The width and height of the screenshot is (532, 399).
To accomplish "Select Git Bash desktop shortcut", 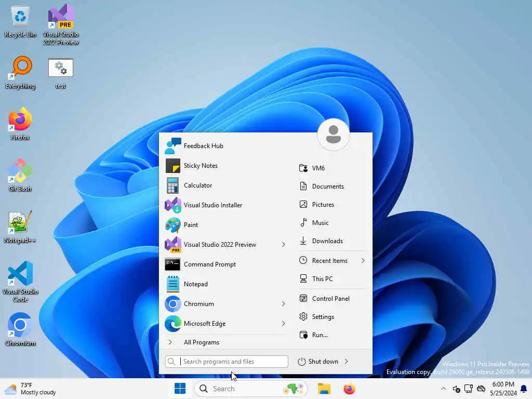I will tap(20, 175).
